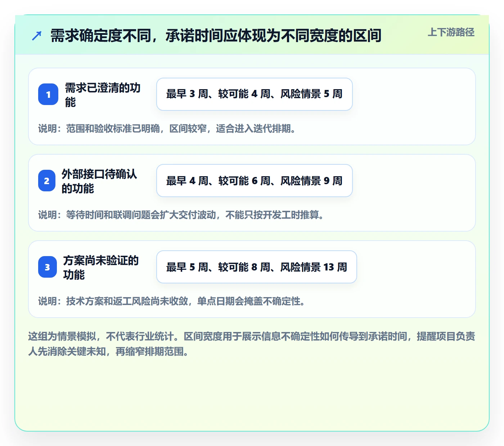The height and width of the screenshot is (446, 504).
Task: Click the title 外部接口待确认的功能
Action: pyautogui.click(x=99, y=181)
